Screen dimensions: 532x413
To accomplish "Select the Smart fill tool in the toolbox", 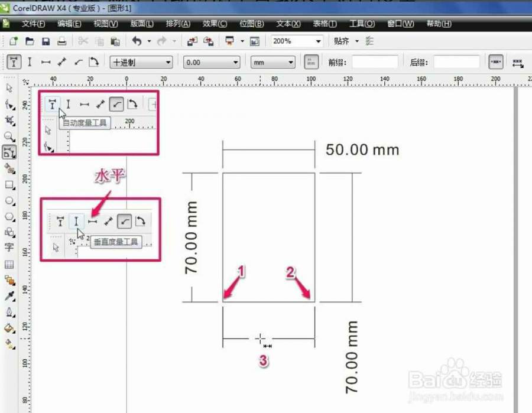I will click(9, 168).
